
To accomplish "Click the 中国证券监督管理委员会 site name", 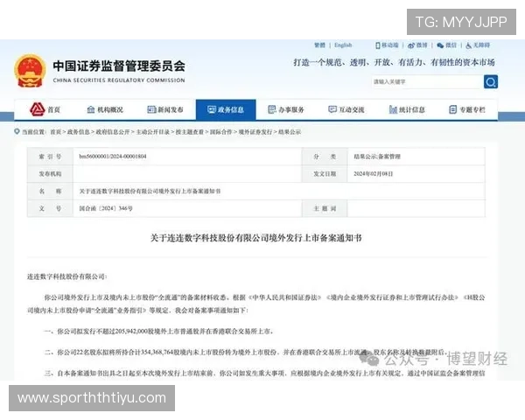I will pyautogui.click(x=119, y=66).
